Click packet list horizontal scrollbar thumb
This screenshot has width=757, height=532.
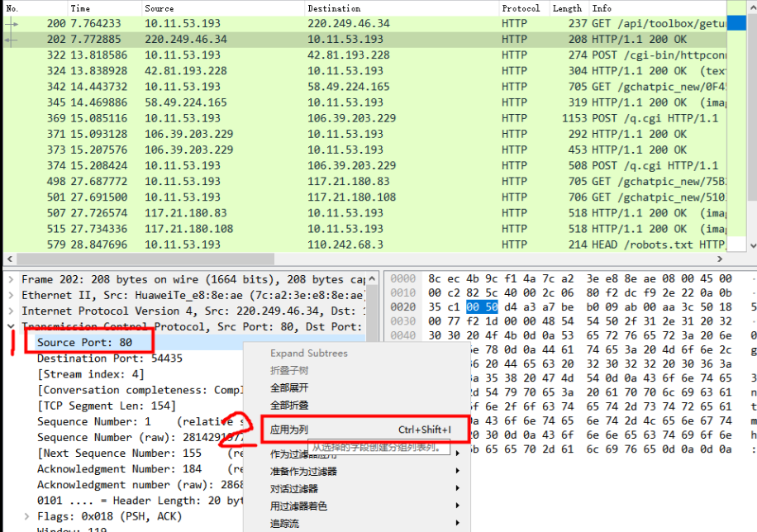coord(145,259)
